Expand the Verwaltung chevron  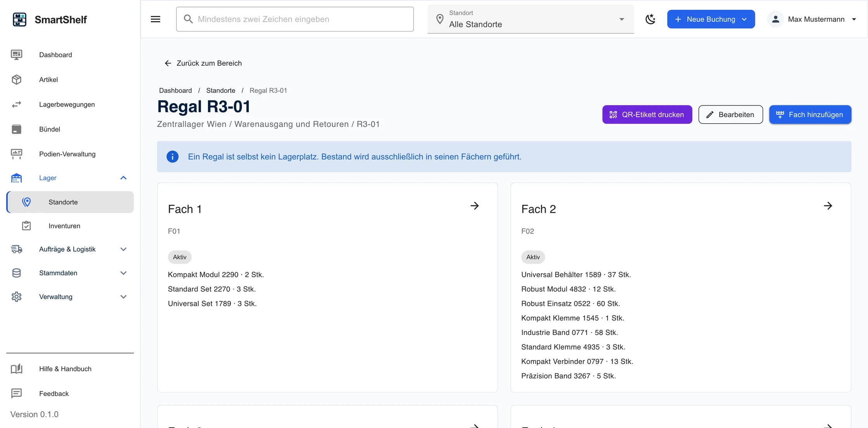coord(124,297)
